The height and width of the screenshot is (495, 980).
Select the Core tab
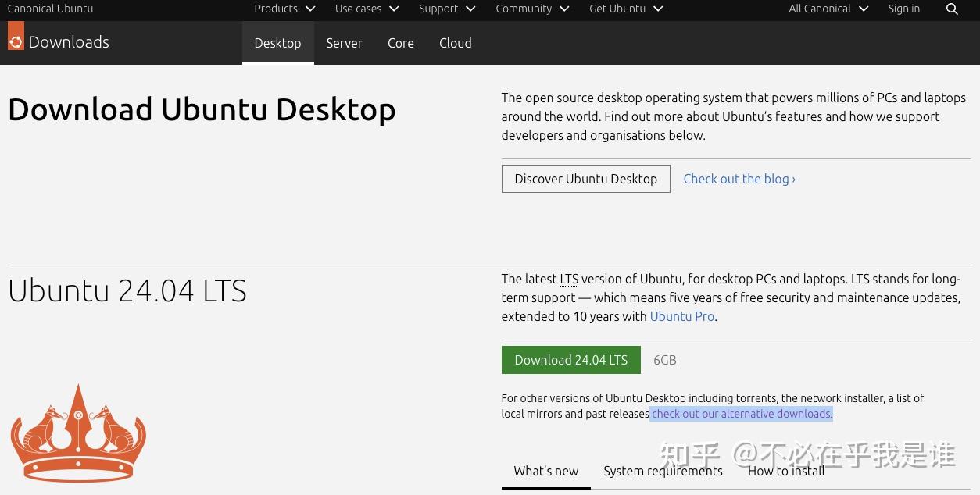(x=400, y=43)
